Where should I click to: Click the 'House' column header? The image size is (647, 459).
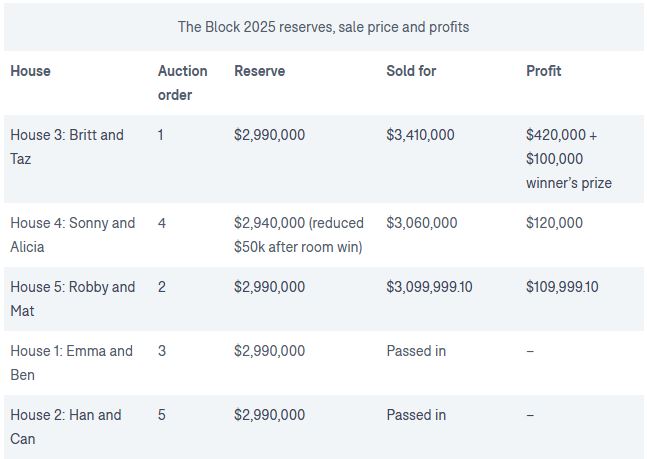(x=30, y=71)
